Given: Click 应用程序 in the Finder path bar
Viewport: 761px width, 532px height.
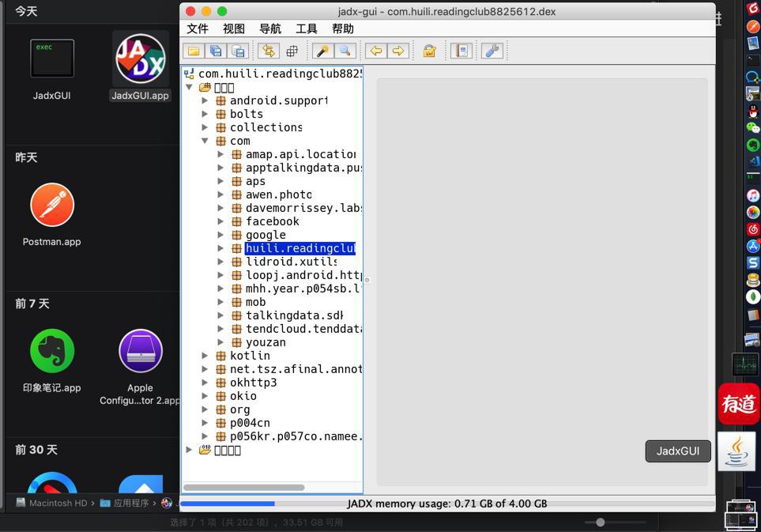Looking at the screenshot, I should 125,503.
